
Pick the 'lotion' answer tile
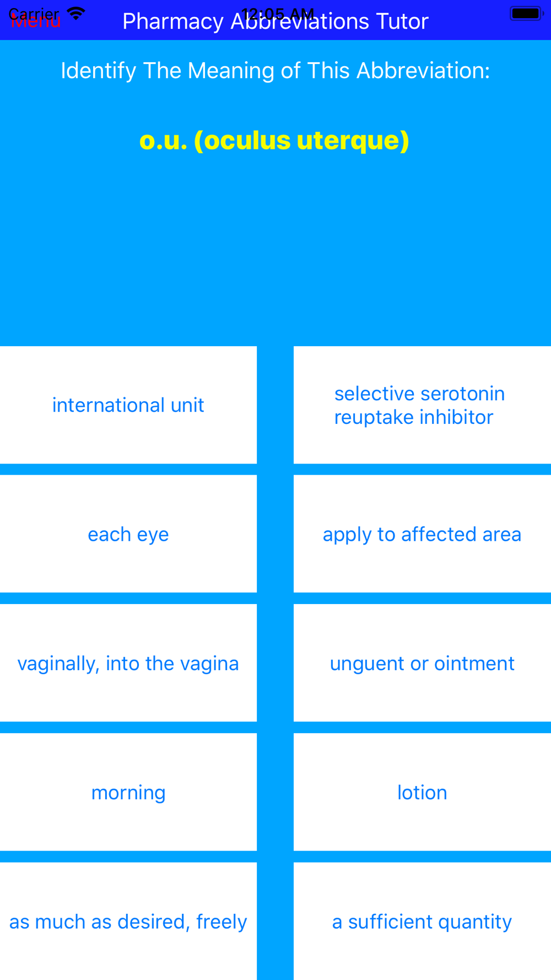pyautogui.click(x=422, y=792)
